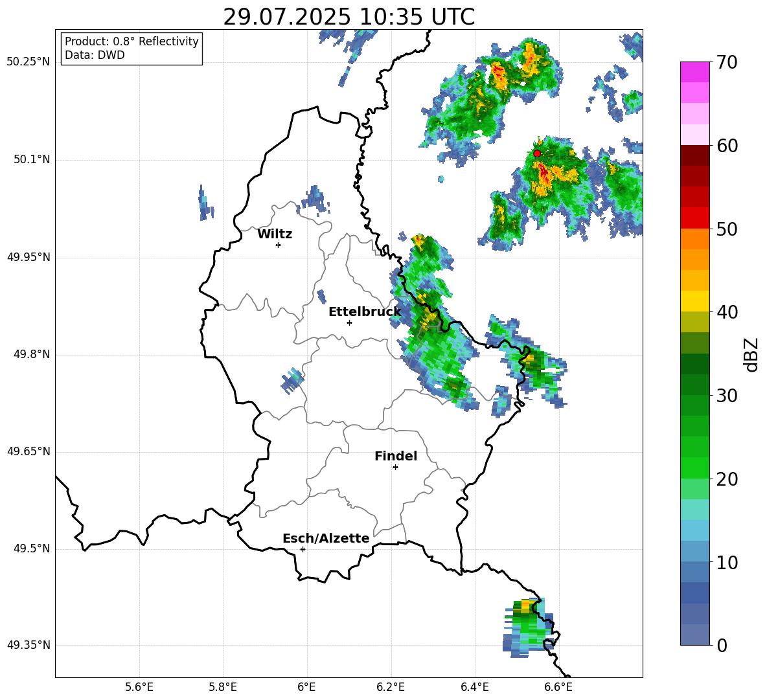
Task: Pick the bright green colorbar swatch at 20
Action: pyautogui.click(x=695, y=468)
